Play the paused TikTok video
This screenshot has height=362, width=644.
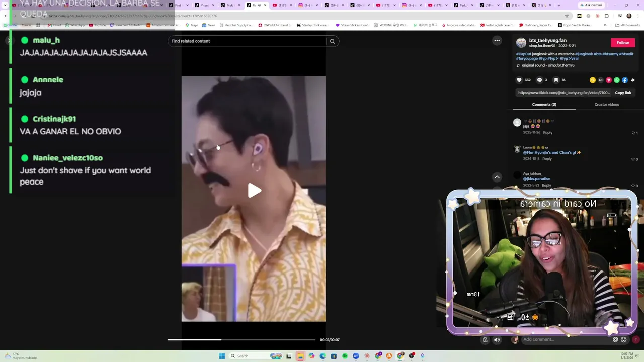(254, 191)
